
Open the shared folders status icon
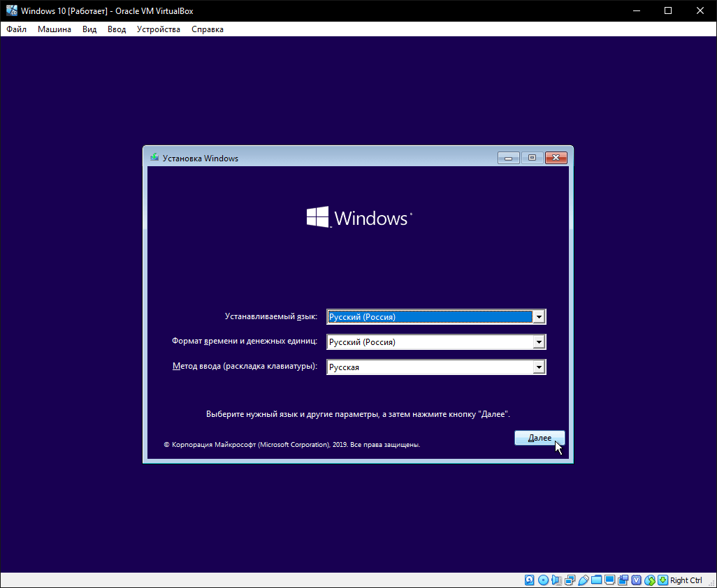[596, 580]
